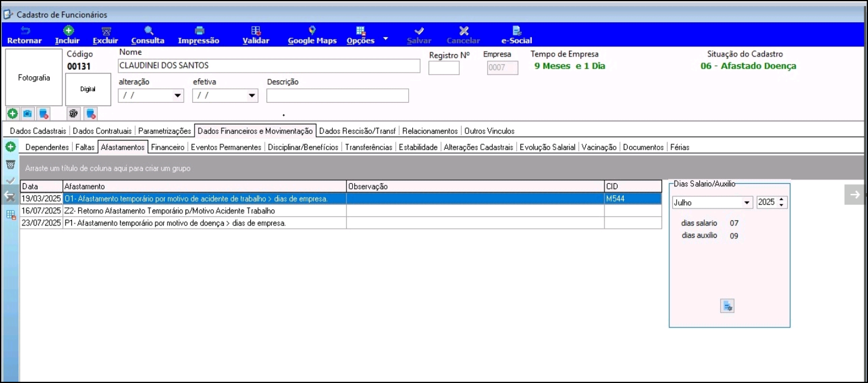Screen dimensions: 868x383
Task: Expand the Opções dropdown arrow
Action: (x=385, y=39)
